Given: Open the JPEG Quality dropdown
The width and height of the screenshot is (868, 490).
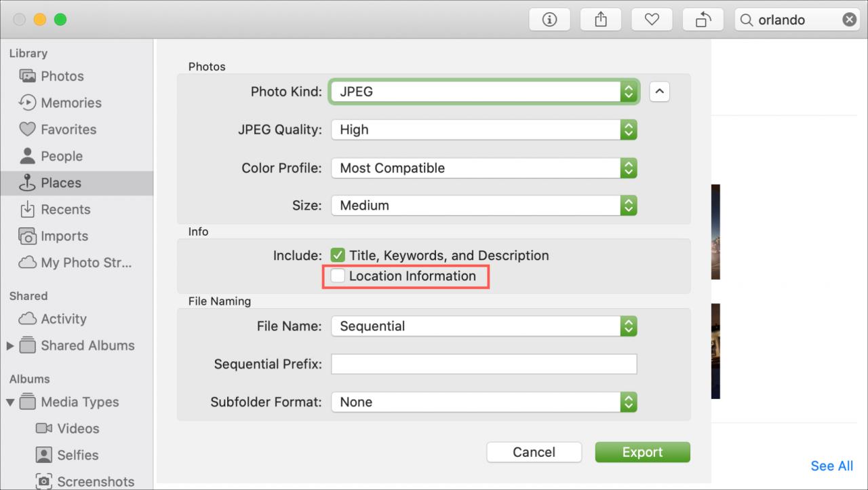Looking at the screenshot, I should pos(484,130).
